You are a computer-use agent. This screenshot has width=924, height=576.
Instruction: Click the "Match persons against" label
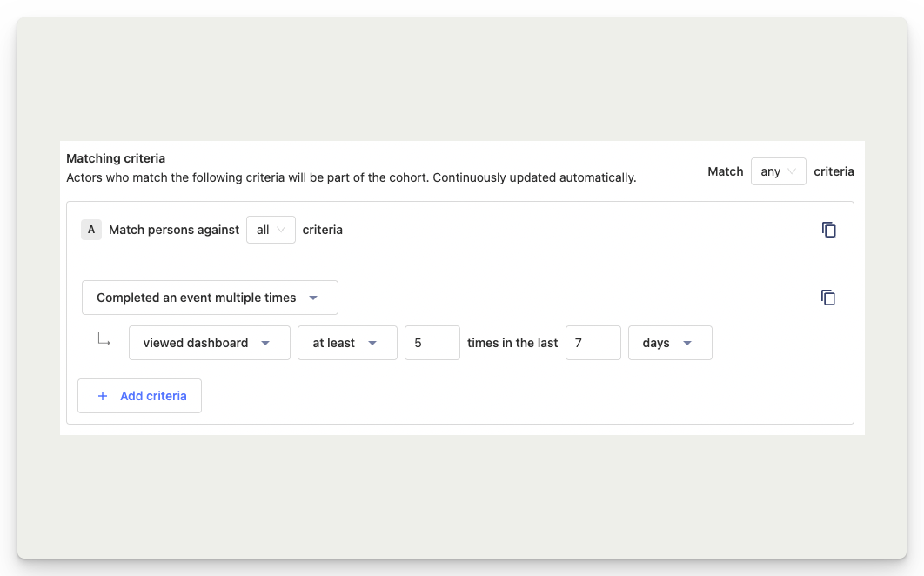[x=174, y=230]
